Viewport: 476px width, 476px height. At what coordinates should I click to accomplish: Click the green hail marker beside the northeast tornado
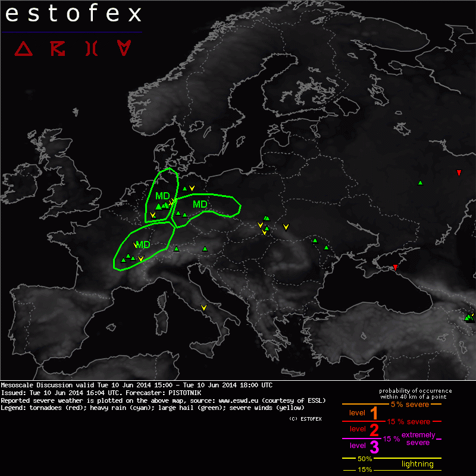click(x=420, y=183)
